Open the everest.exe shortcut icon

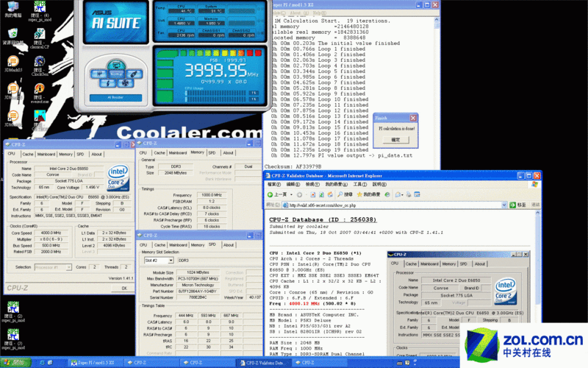click(x=40, y=93)
